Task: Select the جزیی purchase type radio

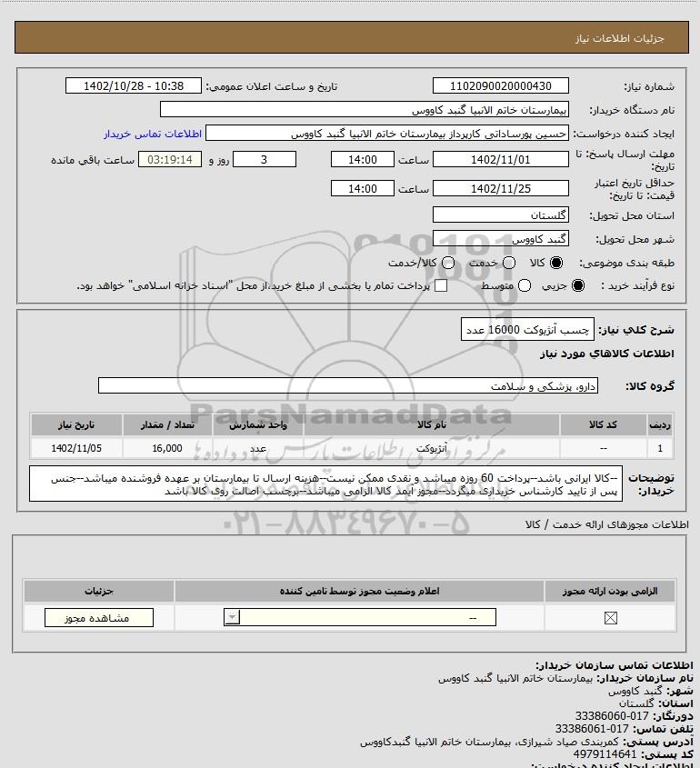Action: 578,285
